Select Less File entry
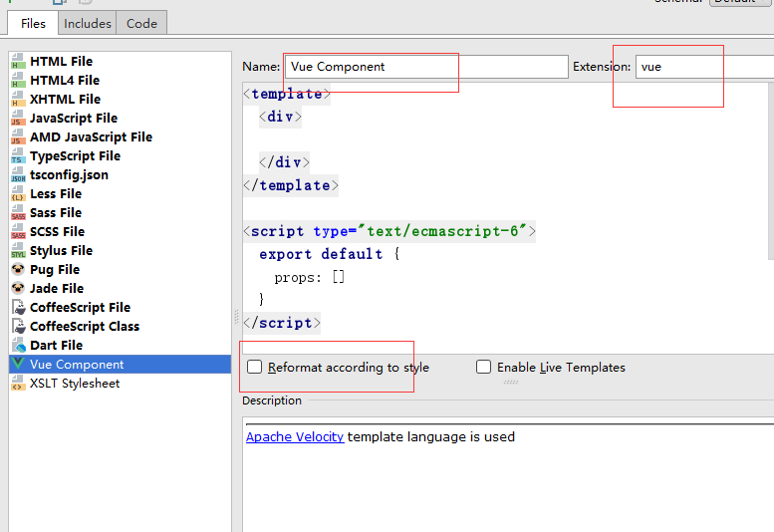Viewport: 774px width, 532px height. coord(56,193)
